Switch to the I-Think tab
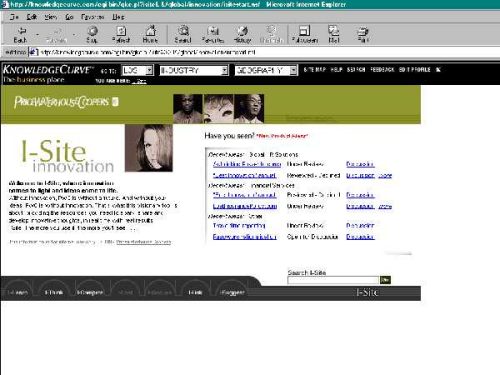 click(54, 292)
